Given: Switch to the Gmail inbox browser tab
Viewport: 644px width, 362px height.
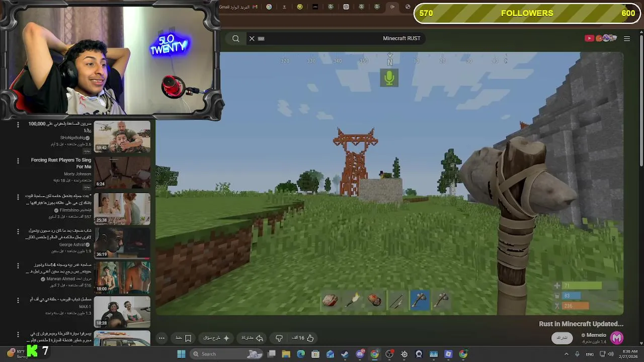Looking at the screenshot, I should 239,7.
